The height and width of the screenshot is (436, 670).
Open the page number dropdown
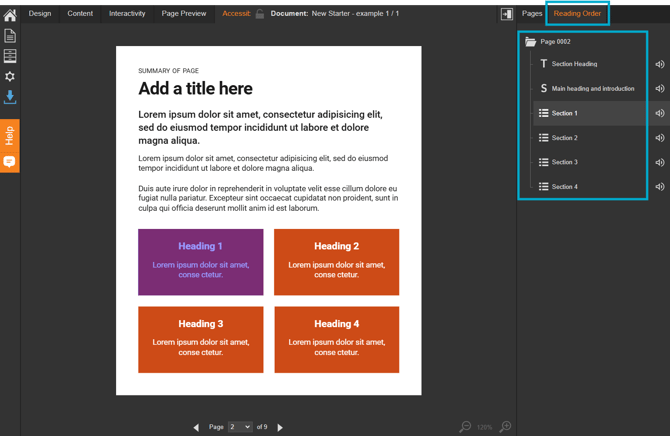(x=240, y=427)
